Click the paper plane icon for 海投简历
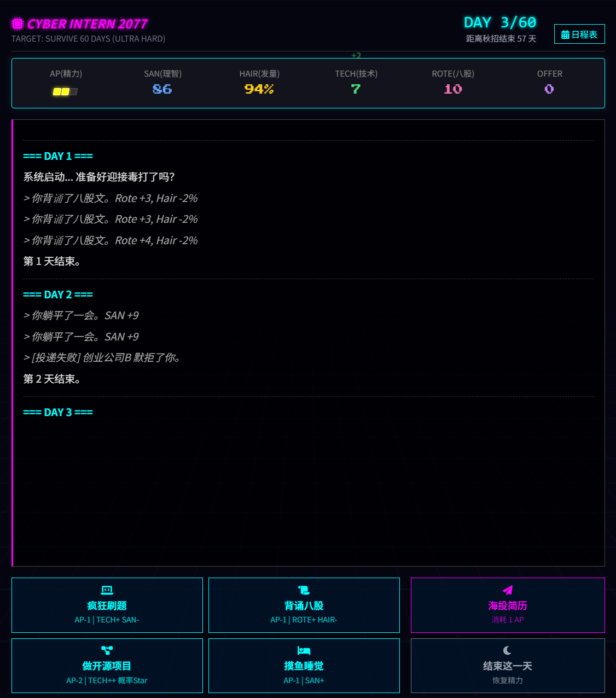 [x=507, y=590]
